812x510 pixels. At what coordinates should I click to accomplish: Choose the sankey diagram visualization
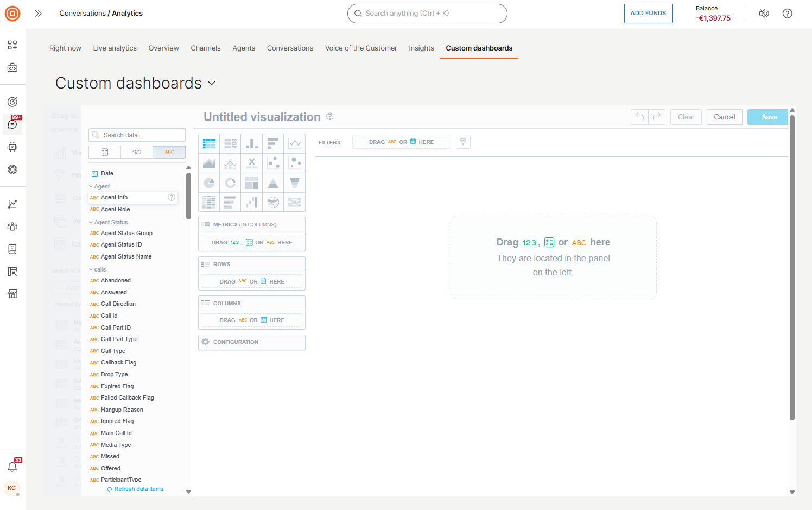click(294, 202)
